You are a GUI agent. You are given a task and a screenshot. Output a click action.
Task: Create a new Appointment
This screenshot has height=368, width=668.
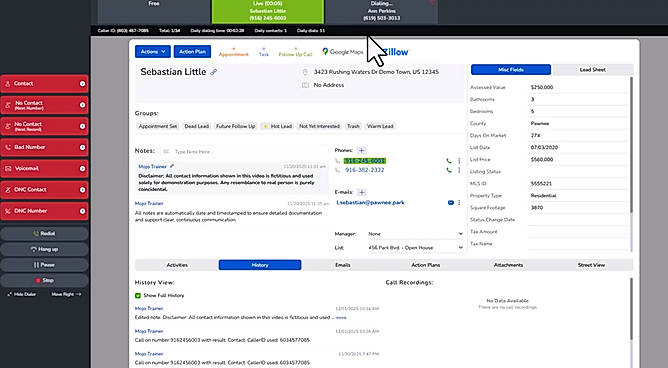pos(233,52)
